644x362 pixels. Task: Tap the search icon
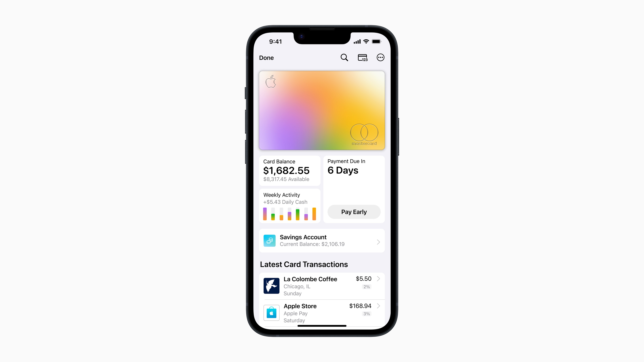tap(344, 57)
